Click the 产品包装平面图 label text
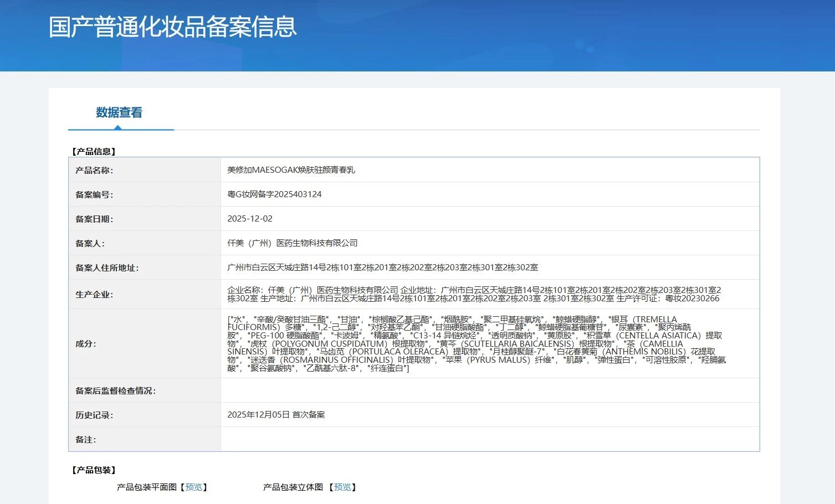This screenshot has height=504, width=835. coord(147,487)
